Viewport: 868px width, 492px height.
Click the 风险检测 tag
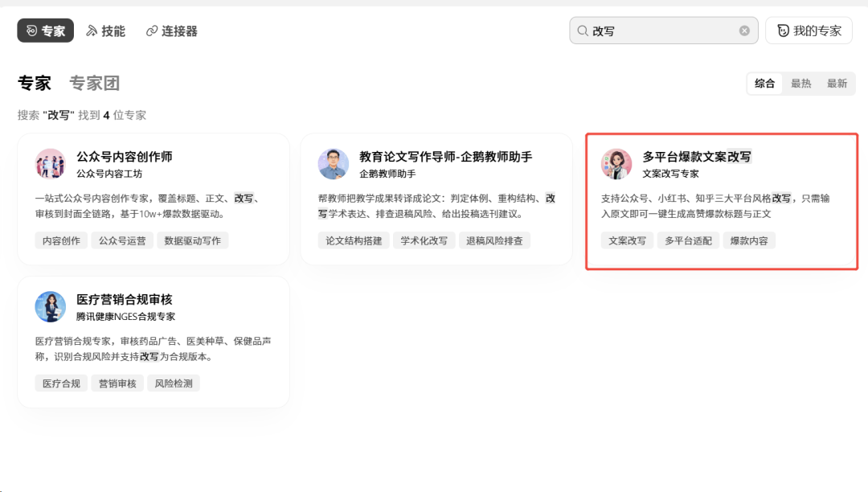click(x=174, y=383)
